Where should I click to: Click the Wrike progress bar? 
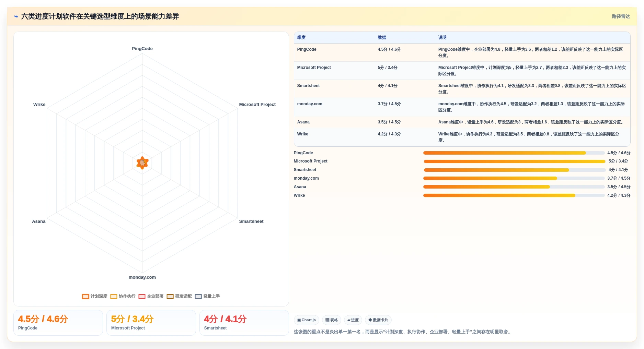[514, 195]
